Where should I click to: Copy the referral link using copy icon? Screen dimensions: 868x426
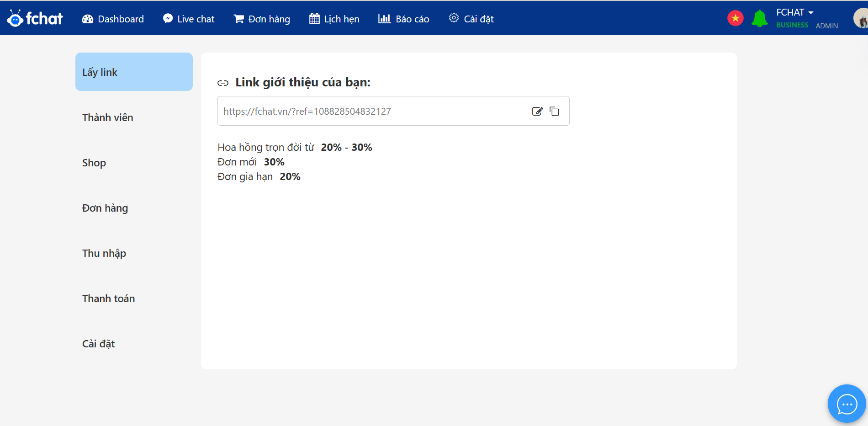(x=554, y=111)
